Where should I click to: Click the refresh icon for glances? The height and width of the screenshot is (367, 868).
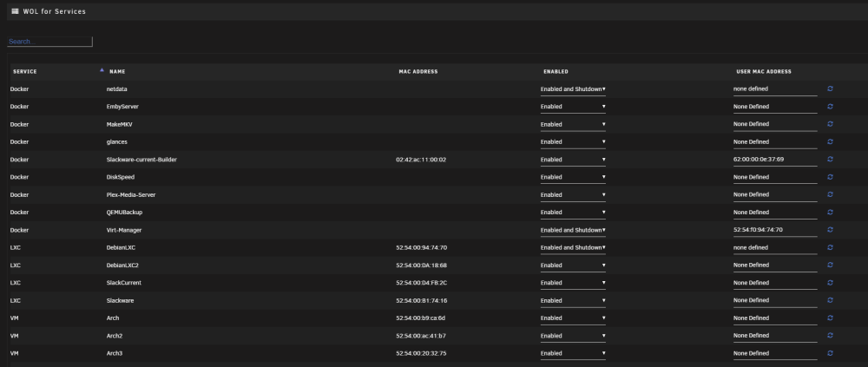coord(830,141)
